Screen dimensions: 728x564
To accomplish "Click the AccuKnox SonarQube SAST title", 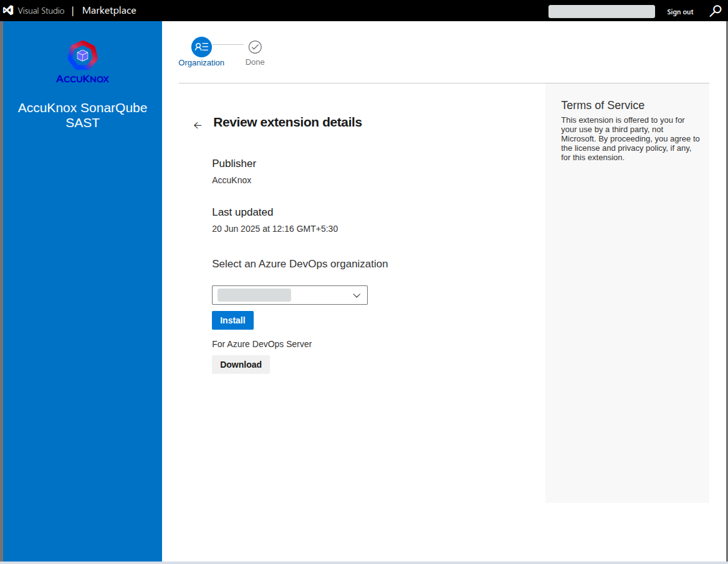I will coord(83,115).
